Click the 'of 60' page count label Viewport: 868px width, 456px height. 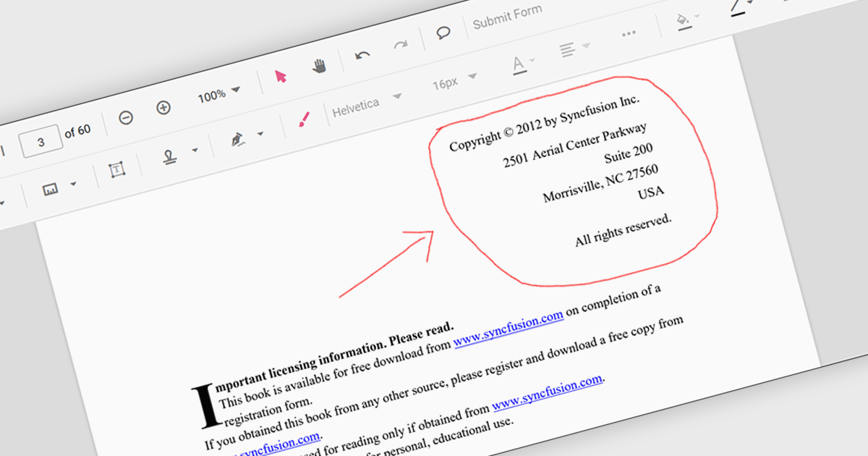[77, 131]
